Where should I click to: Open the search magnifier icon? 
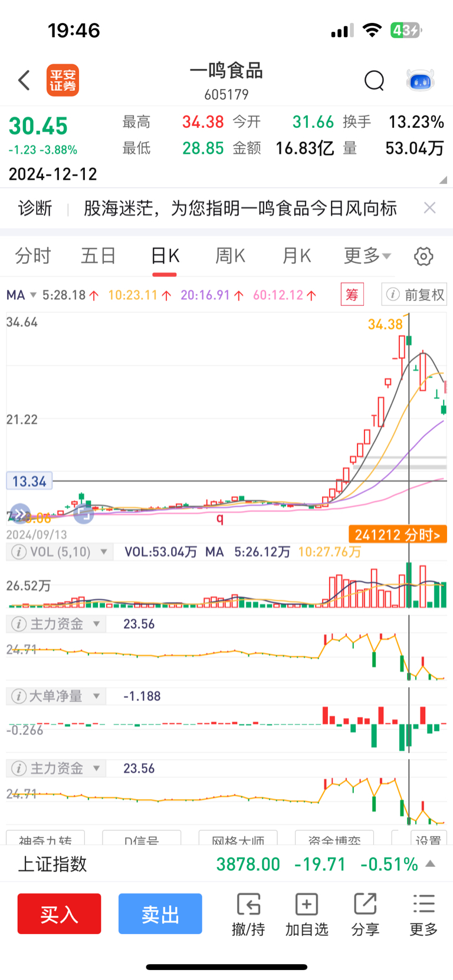point(374,80)
